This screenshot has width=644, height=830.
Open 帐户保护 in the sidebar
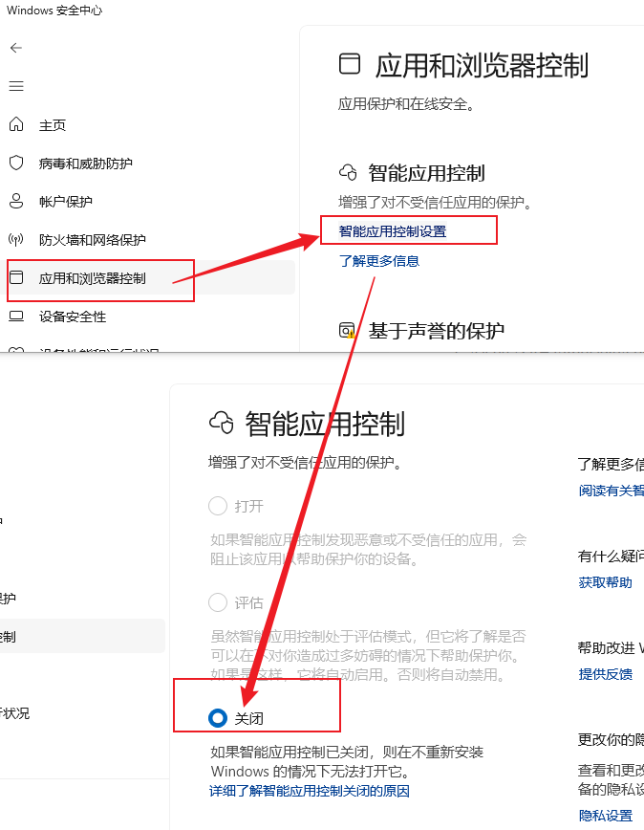tap(66, 202)
